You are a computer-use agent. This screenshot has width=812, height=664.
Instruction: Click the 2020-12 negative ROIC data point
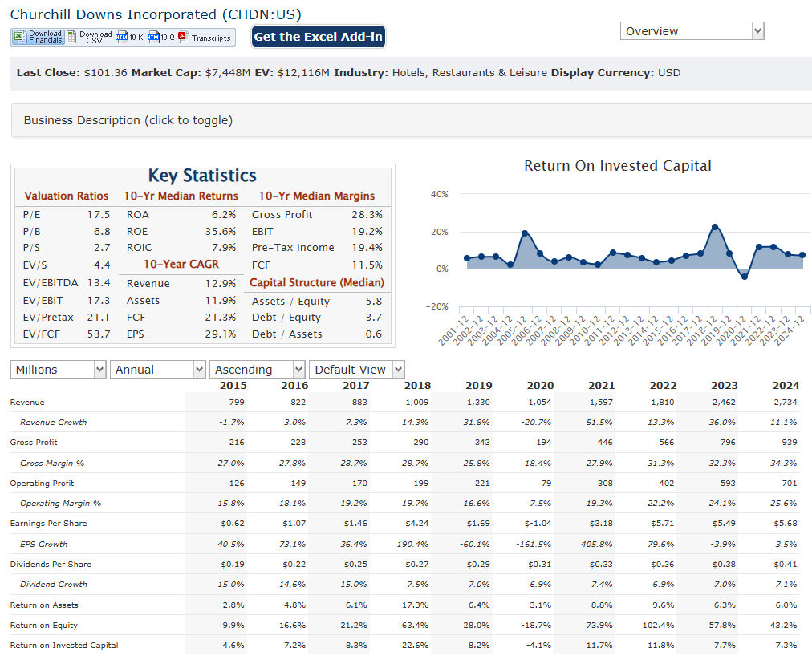pyautogui.click(x=744, y=277)
